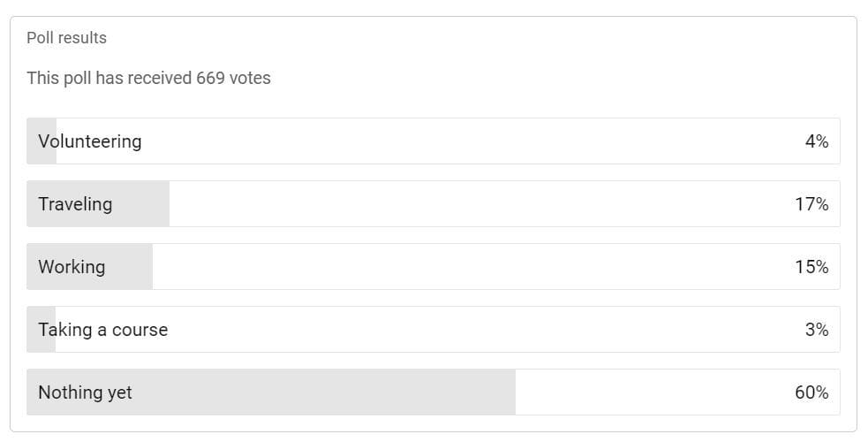Screen dimensions: 868x442
Task: Select the Taking a course label
Action: click(x=103, y=330)
